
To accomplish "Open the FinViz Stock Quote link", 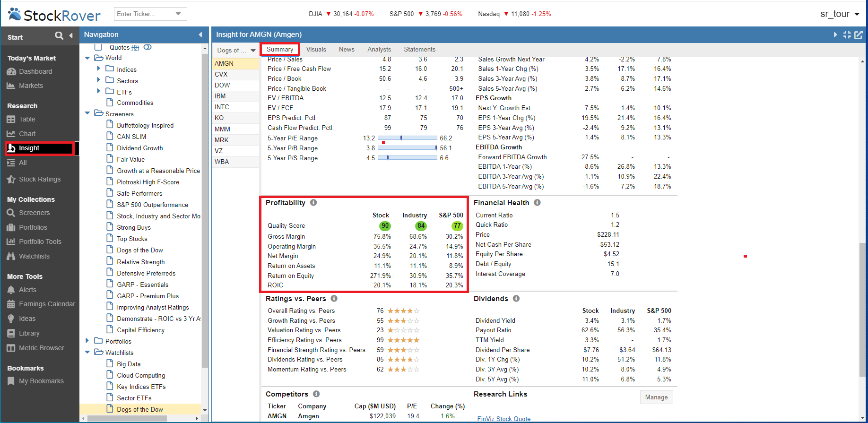I will click(x=504, y=419).
